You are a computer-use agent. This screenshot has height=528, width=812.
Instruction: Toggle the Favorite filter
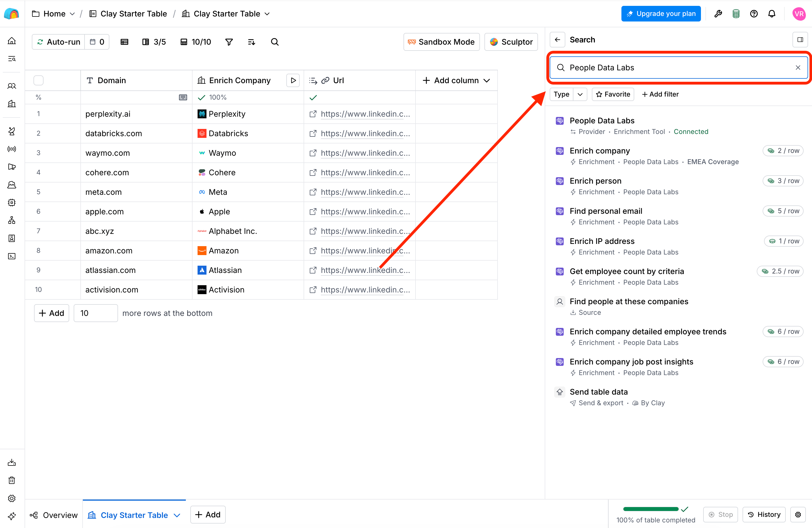coord(613,94)
